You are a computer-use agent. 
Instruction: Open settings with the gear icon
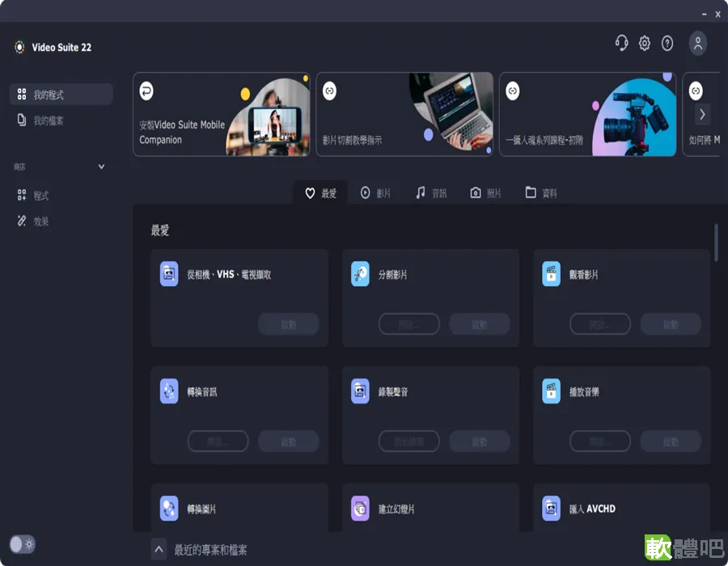(x=645, y=43)
